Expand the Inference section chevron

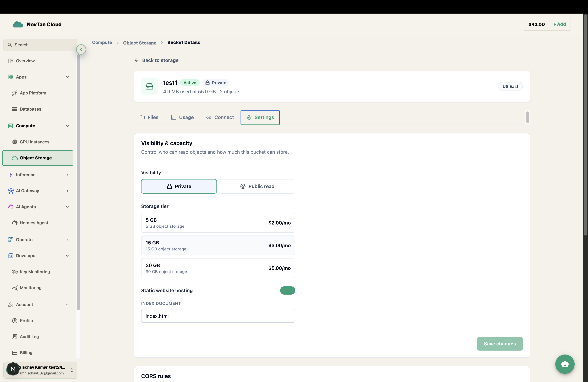click(x=67, y=175)
